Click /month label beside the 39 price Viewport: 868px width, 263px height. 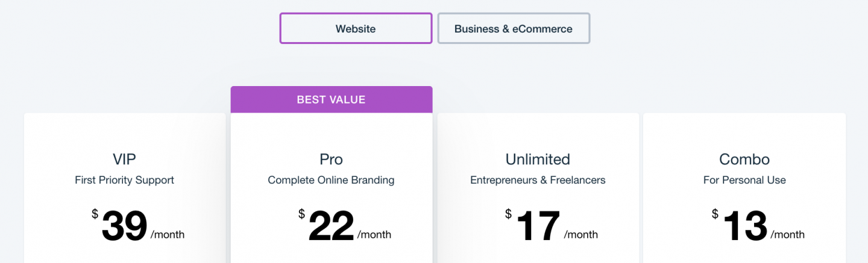coord(168,235)
